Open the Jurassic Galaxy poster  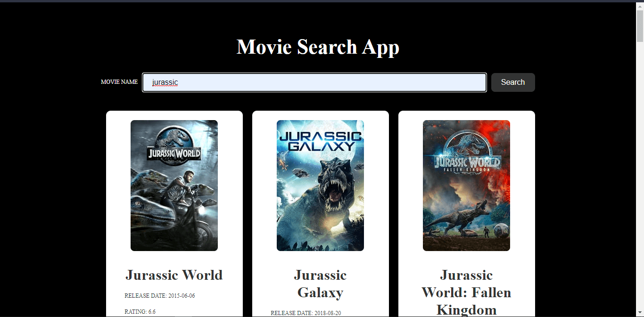[x=320, y=186]
